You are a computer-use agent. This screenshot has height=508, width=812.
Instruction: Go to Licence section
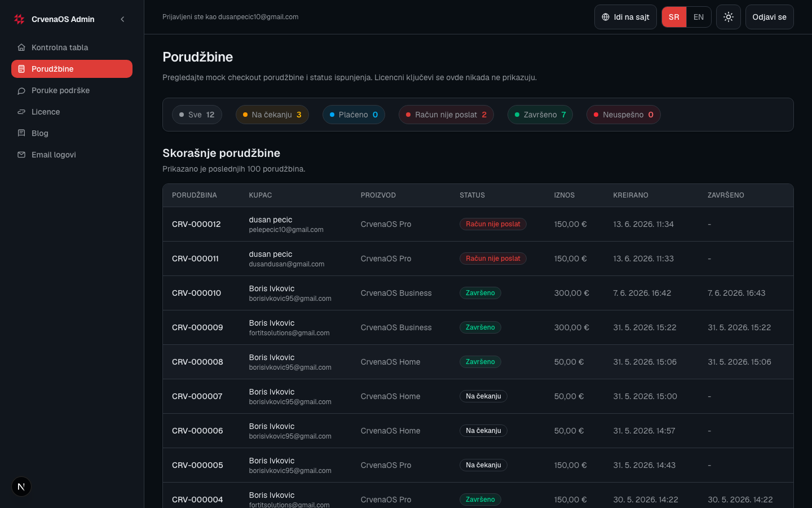(72, 112)
